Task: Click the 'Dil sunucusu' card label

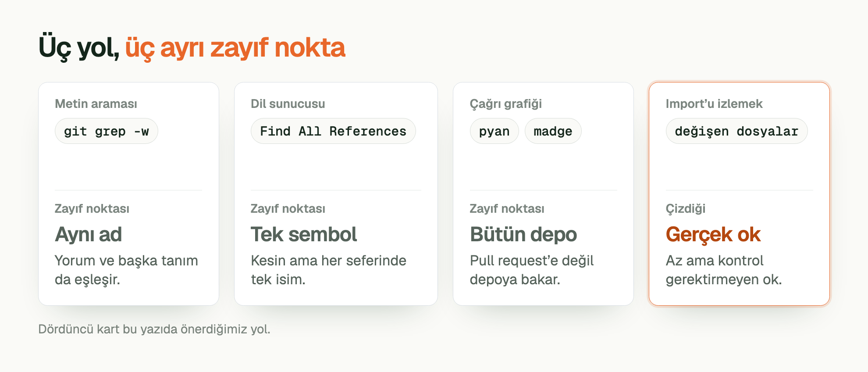Action: 288,104
